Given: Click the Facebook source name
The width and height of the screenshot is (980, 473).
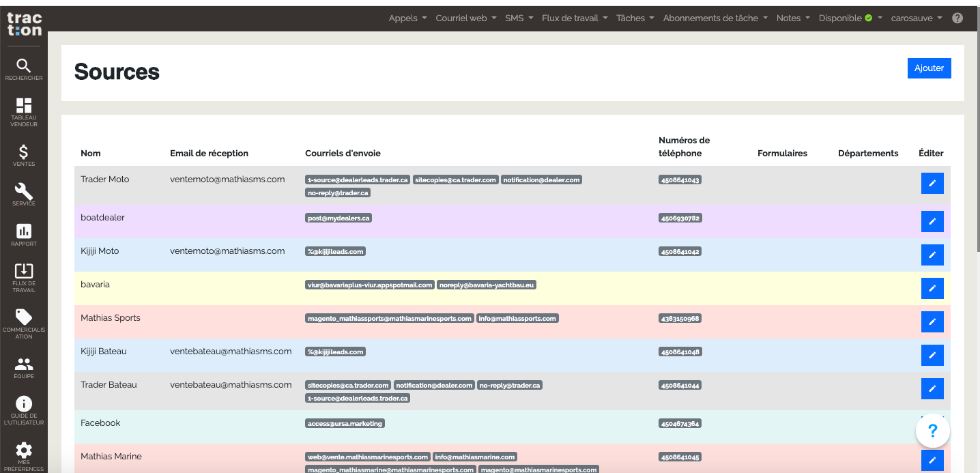Looking at the screenshot, I should click(100, 423).
